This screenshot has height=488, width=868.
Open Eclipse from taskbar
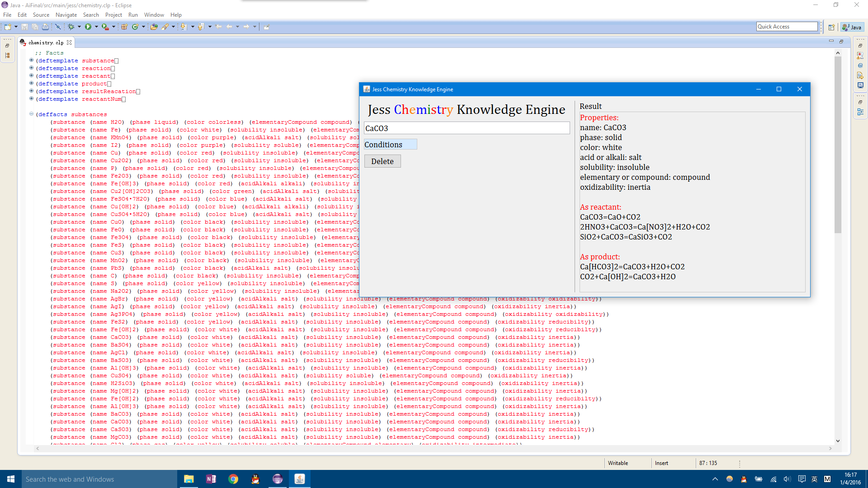coord(278,479)
